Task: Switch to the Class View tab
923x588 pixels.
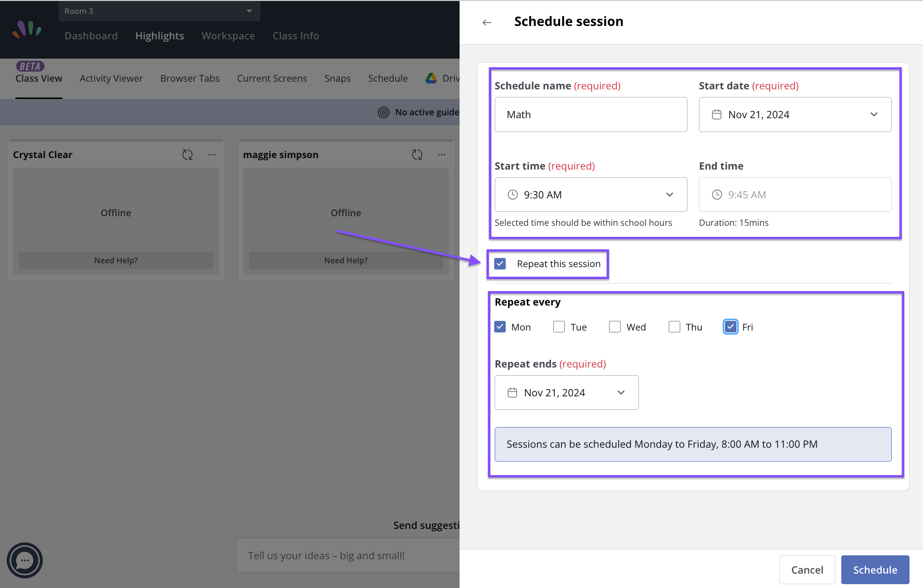Action: click(x=39, y=78)
